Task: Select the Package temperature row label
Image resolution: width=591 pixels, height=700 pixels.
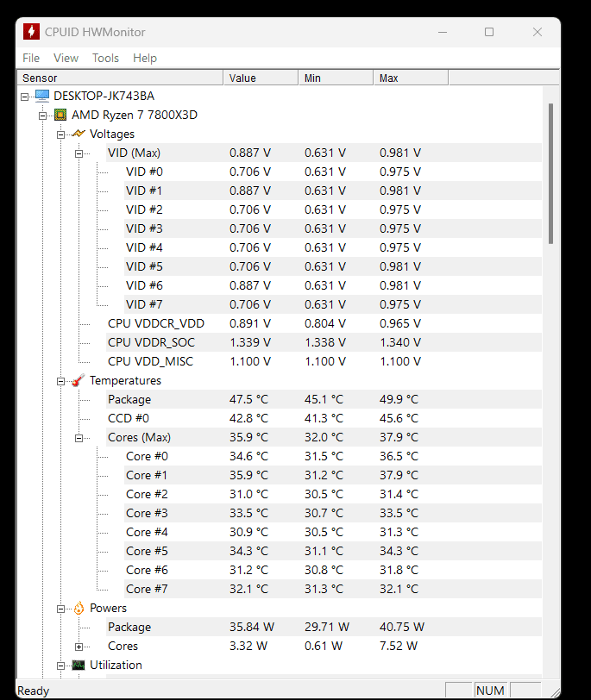Action: [x=129, y=399]
